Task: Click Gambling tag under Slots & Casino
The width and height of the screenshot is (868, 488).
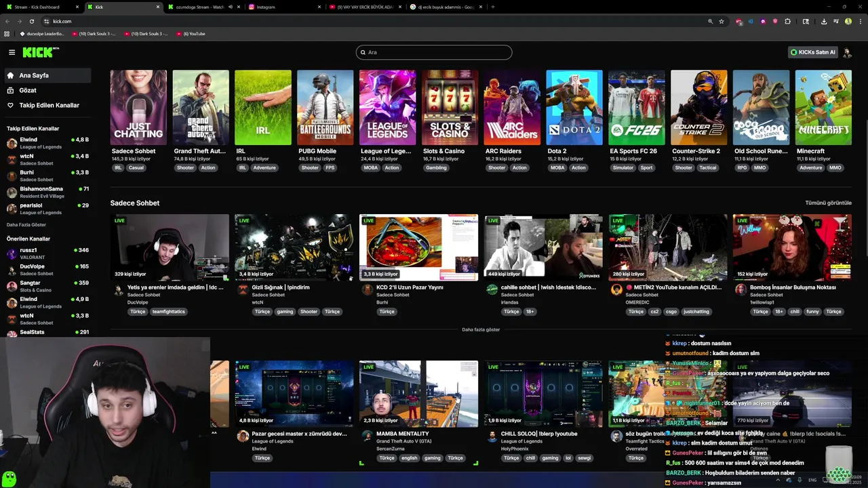Action: [x=436, y=167]
